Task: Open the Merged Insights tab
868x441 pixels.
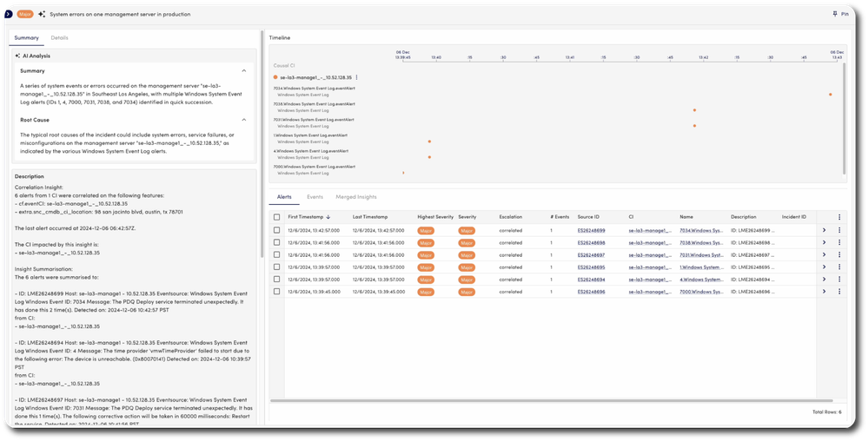Action: tap(356, 197)
